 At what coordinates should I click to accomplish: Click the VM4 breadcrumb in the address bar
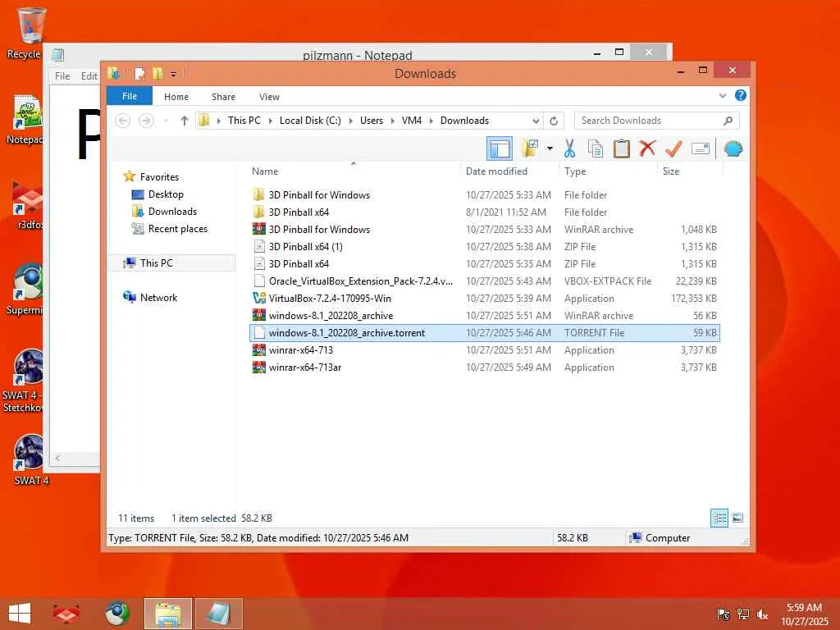[412, 121]
